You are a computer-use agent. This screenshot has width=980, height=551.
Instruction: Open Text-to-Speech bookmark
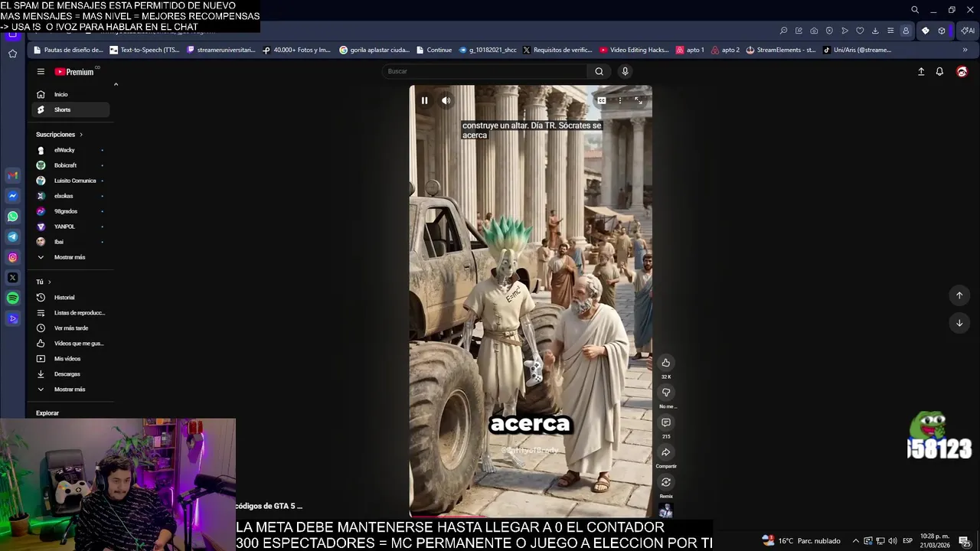pos(145,50)
